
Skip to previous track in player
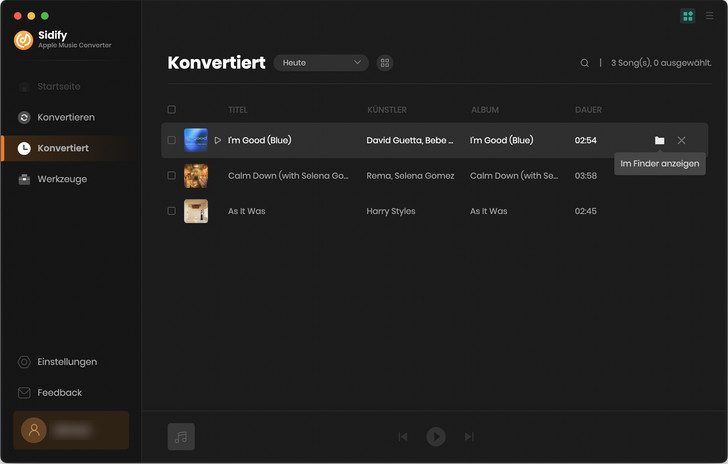(403, 437)
